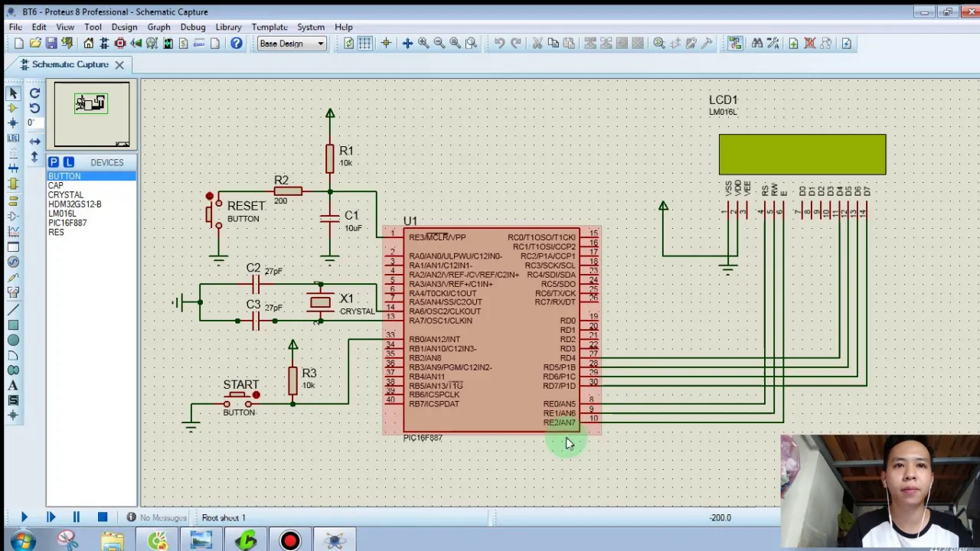Click the No Messages status indicator
The height and width of the screenshot is (551, 980).
157,518
